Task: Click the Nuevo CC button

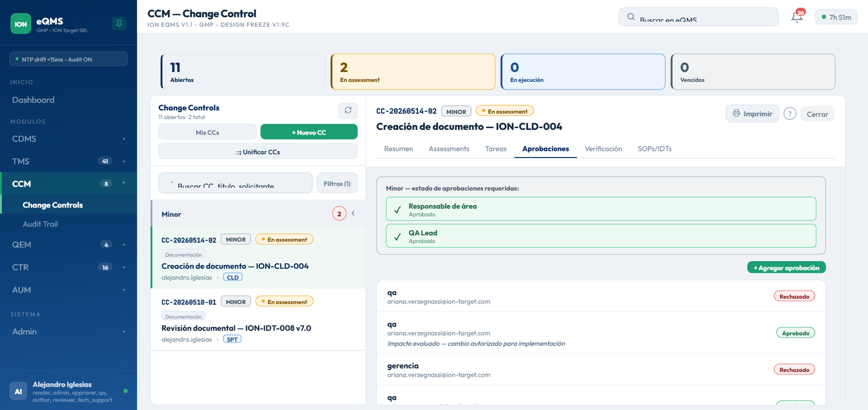Action: coord(309,132)
